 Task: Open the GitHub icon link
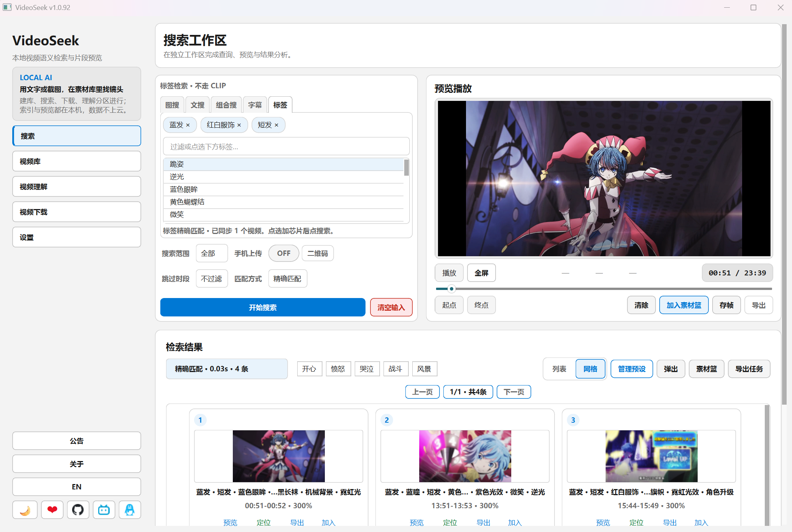(x=78, y=510)
